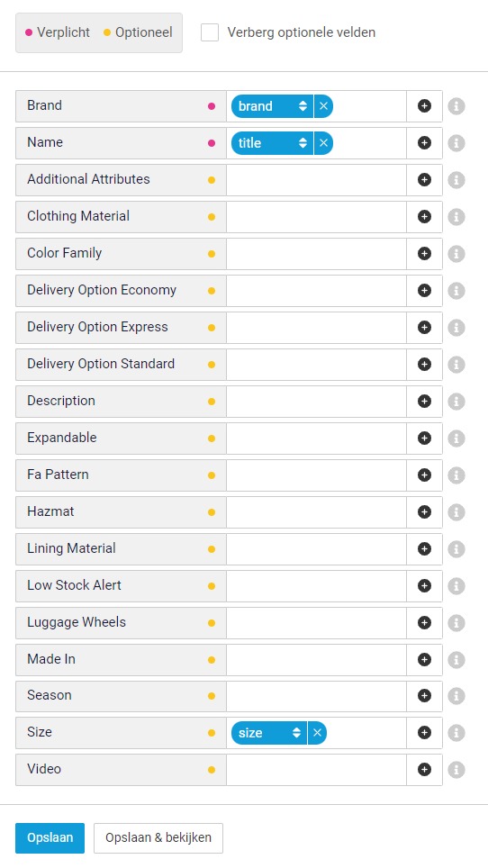Open info icon for Clothing Material
488x868 pixels.
point(456,216)
